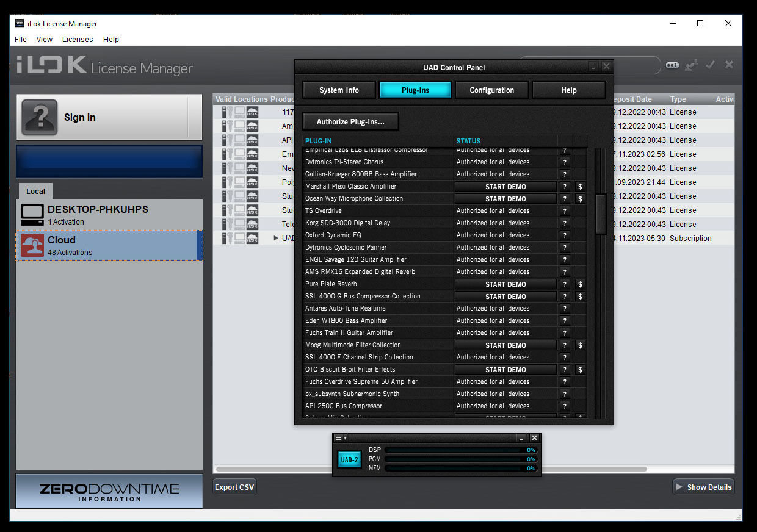Click the STATUS column header in UAD panel
The image size is (757, 532).
(x=468, y=141)
